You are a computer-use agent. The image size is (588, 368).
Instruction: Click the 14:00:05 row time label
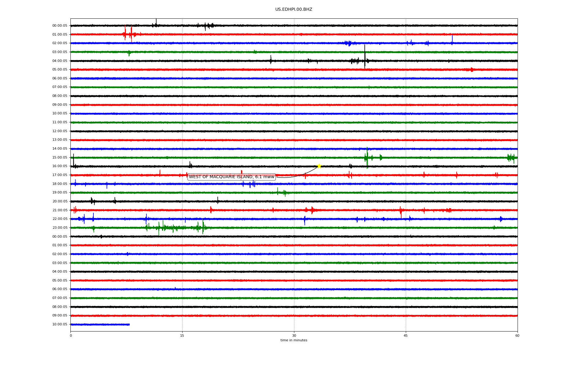60,149
